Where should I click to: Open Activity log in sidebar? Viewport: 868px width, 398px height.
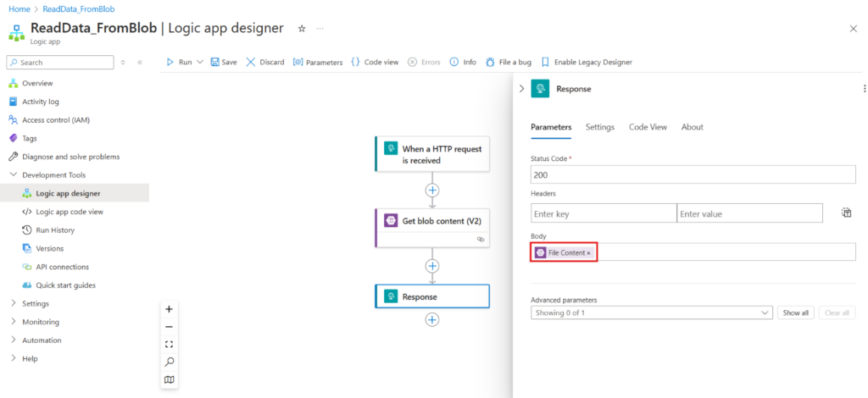point(41,102)
